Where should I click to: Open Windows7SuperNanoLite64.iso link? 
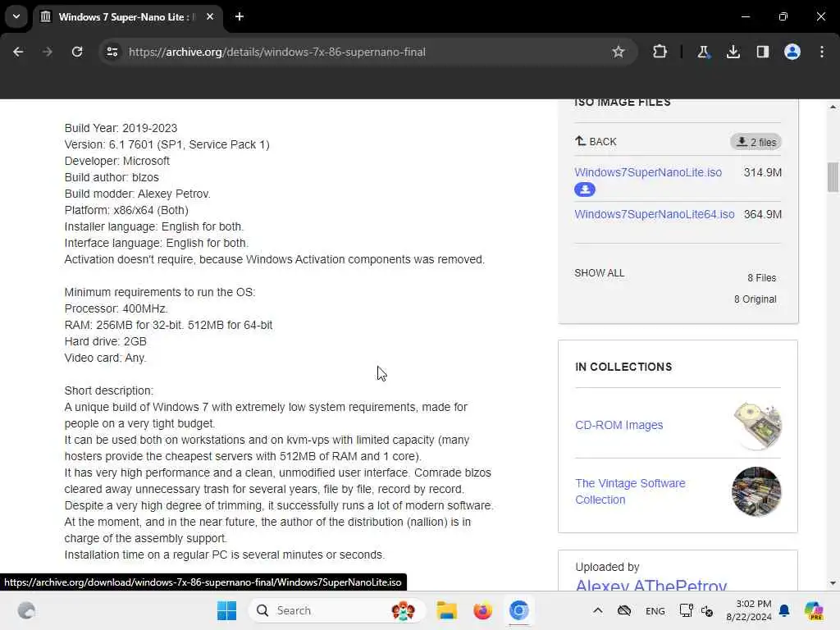click(654, 214)
